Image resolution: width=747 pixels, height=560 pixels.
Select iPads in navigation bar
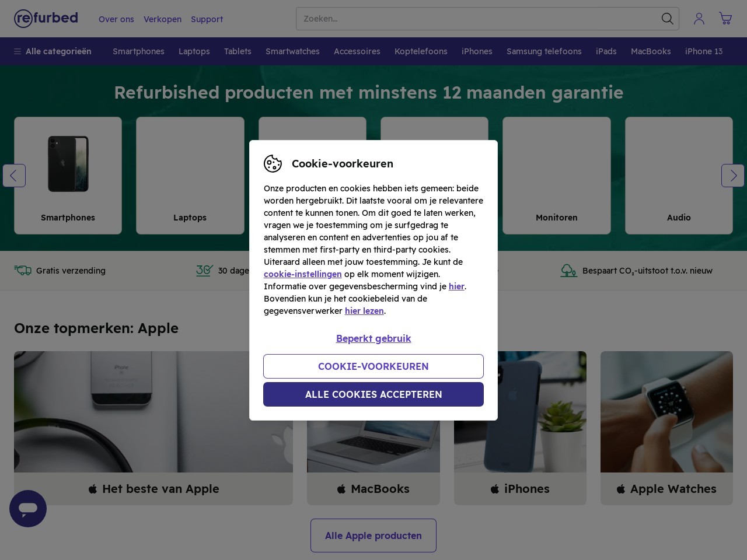(606, 51)
